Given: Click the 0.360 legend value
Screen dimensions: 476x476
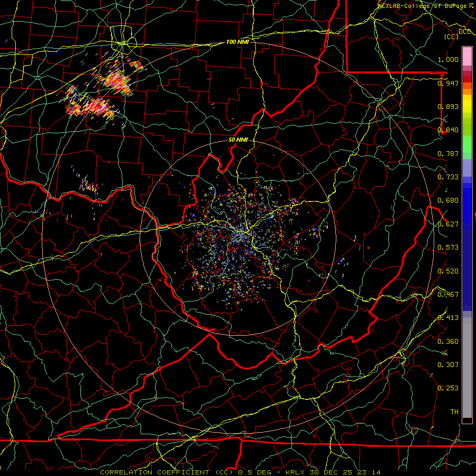Looking at the screenshot, I should point(448,342).
